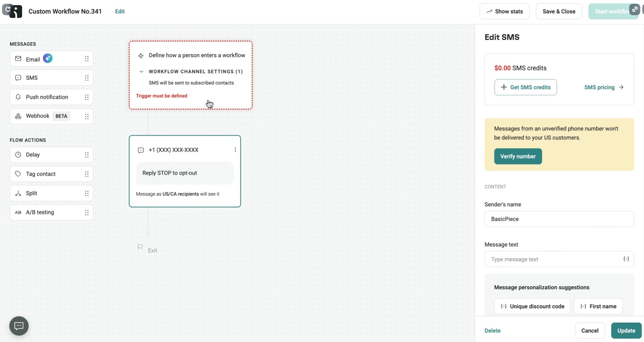Click Update button
This screenshot has width=644, height=342.
pyautogui.click(x=626, y=331)
